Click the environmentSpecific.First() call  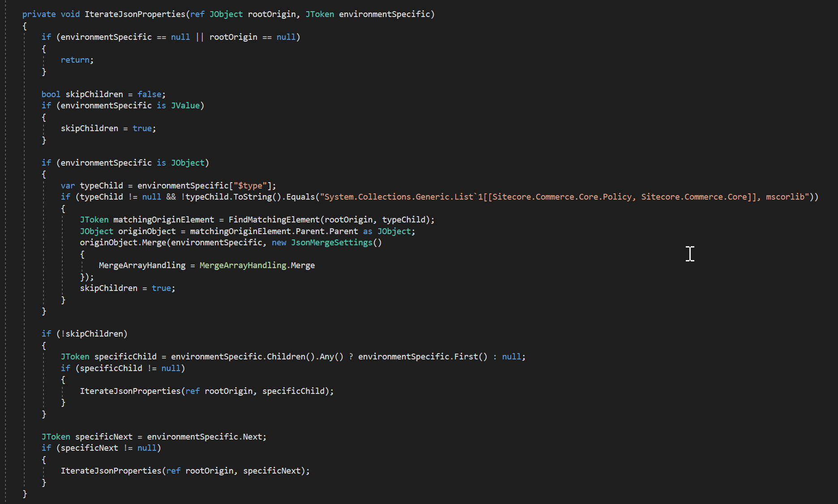[x=423, y=357]
